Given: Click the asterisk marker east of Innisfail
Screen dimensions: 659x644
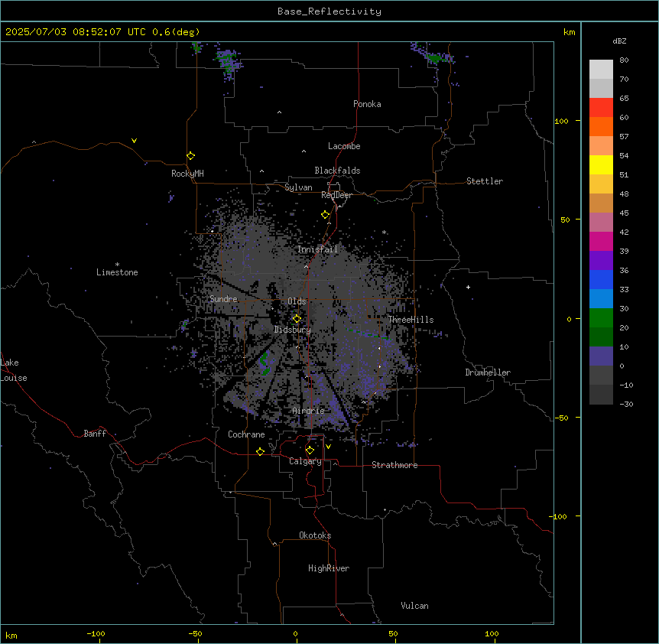Looking at the screenshot, I should pyautogui.click(x=384, y=232).
